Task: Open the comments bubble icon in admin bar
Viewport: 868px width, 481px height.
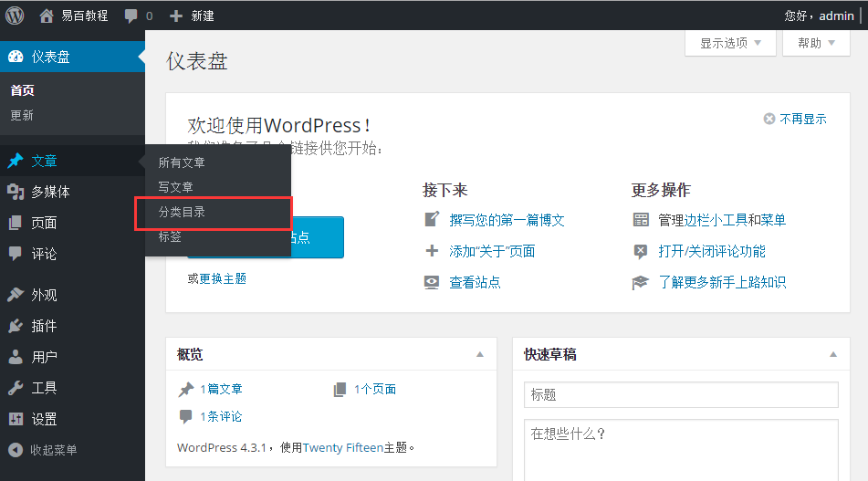Action: tap(131, 16)
